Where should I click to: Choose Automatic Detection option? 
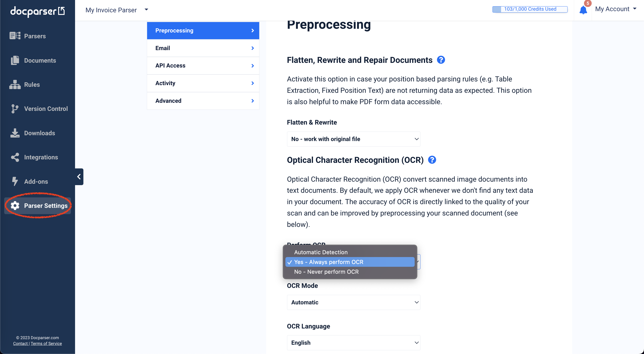[321, 252]
